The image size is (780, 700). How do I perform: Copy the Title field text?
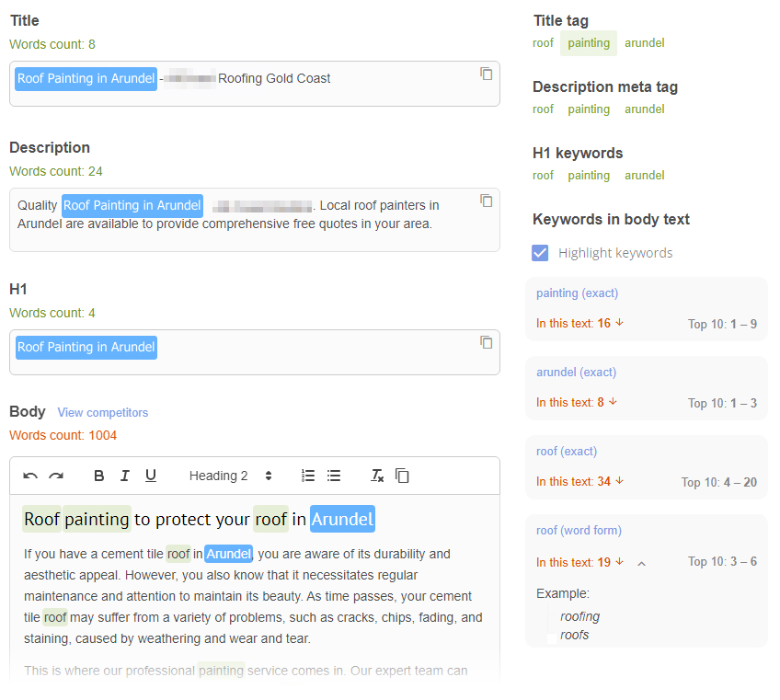(x=486, y=74)
